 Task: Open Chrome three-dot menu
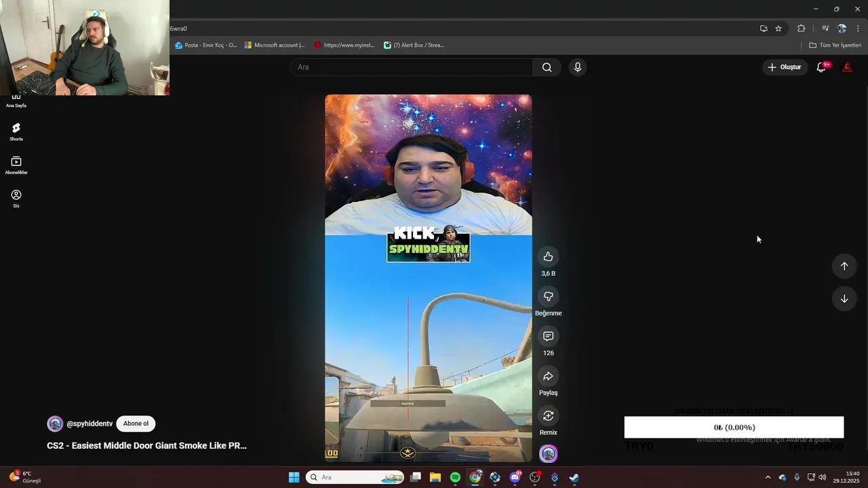(x=858, y=28)
